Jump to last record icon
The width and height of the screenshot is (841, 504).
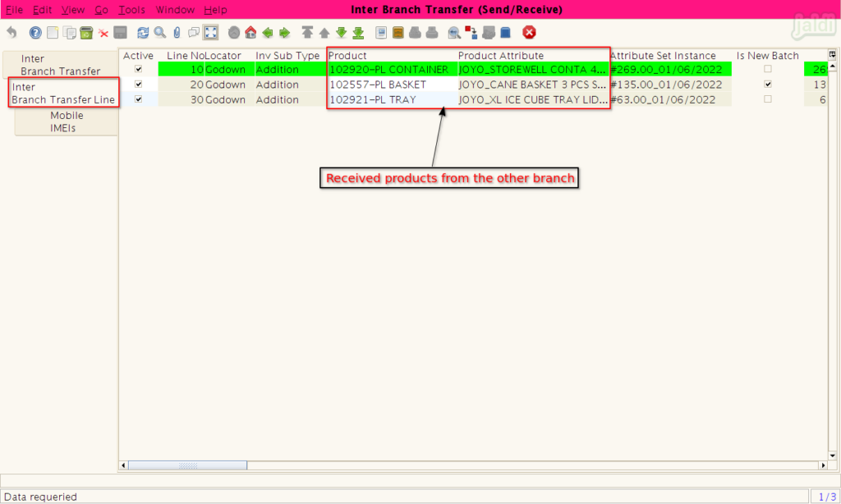(x=358, y=33)
